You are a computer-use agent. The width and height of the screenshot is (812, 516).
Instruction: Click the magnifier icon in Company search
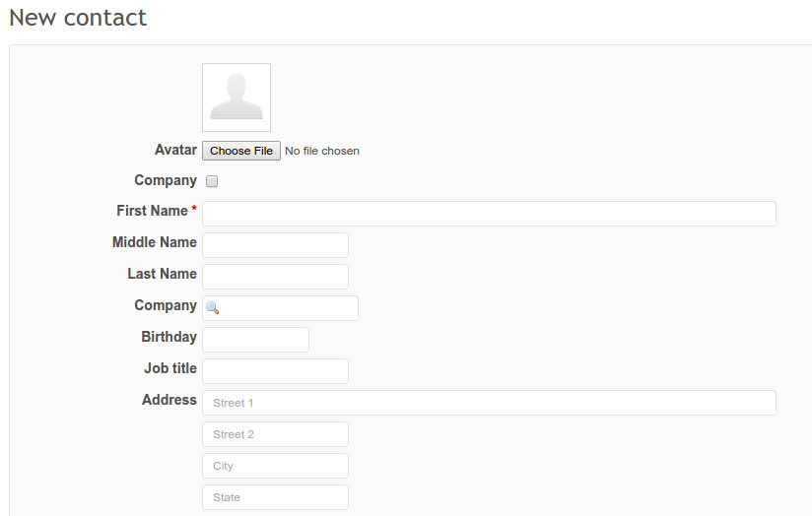pos(213,308)
